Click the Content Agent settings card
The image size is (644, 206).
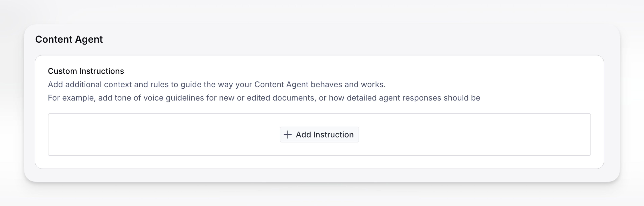(x=322, y=103)
